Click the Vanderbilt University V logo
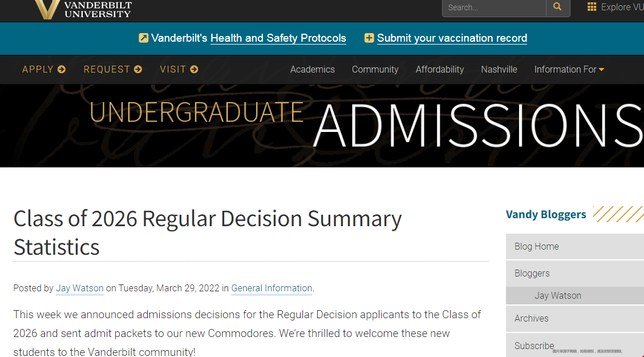 [x=47, y=9]
